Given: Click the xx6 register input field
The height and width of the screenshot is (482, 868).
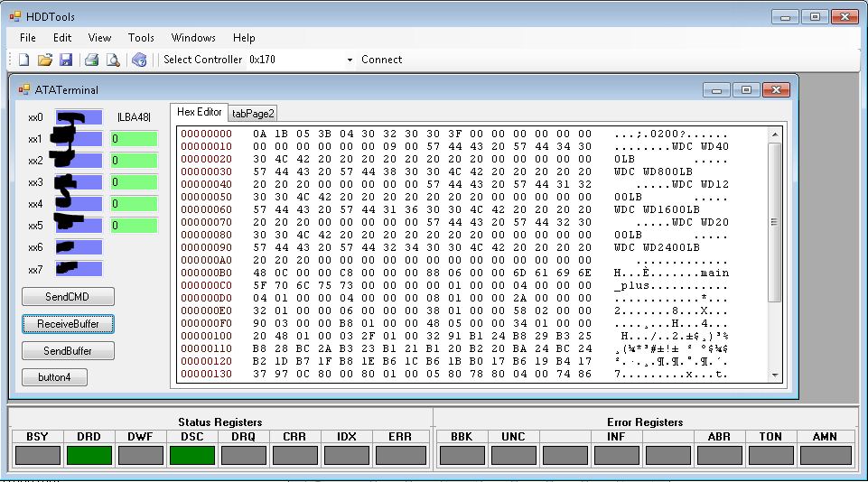Looking at the screenshot, I should [x=79, y=246].
